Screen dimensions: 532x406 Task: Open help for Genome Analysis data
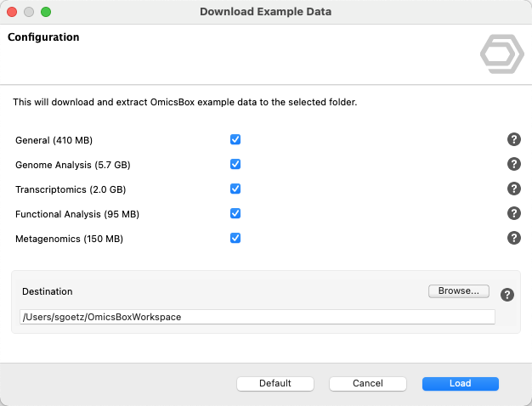tap(514, 164)
